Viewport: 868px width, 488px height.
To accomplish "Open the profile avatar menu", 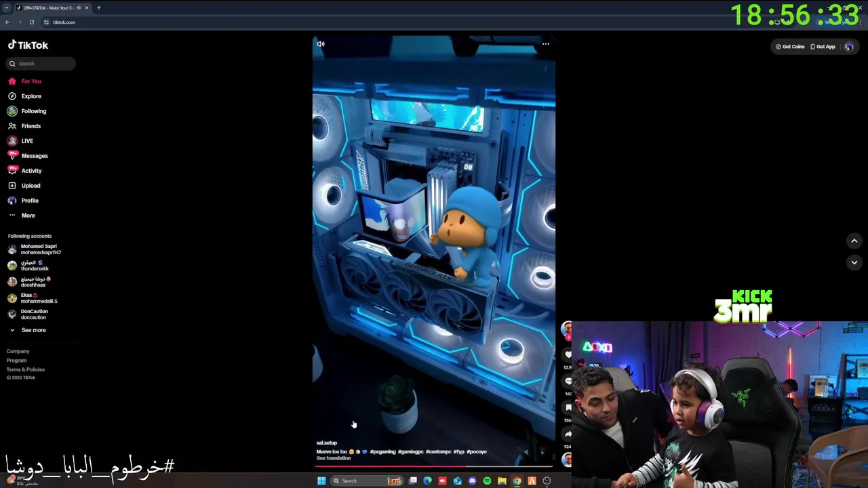I will (848, 47).
